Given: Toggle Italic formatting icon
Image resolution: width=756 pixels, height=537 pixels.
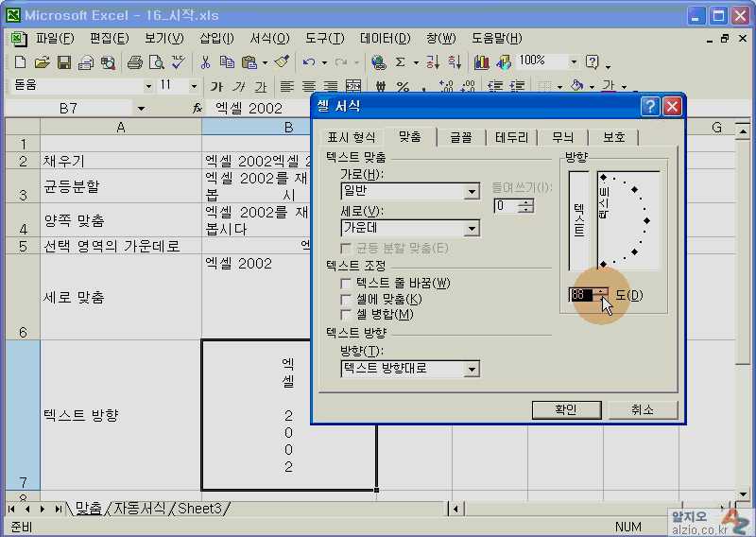Looking at the screenshot, I should [x=239, y=86].
